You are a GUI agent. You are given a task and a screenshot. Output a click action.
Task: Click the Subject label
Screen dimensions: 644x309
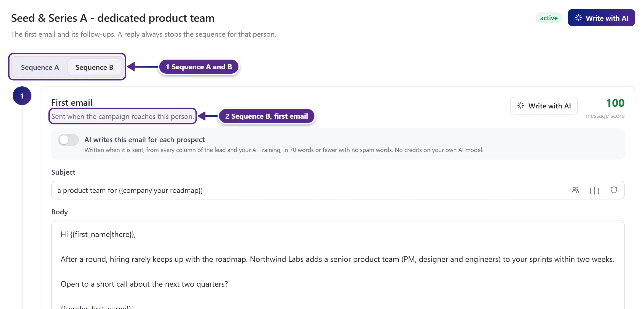pyautogui.click(x=63, y=172)
